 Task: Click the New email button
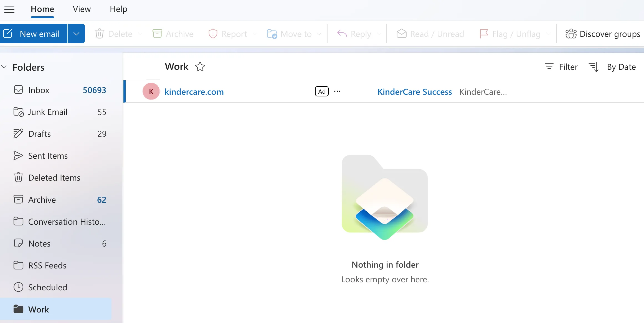(34, 34)
